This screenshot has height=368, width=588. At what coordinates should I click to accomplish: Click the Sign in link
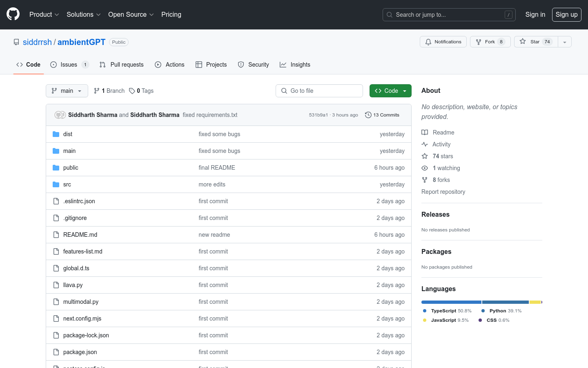[535, 14]
